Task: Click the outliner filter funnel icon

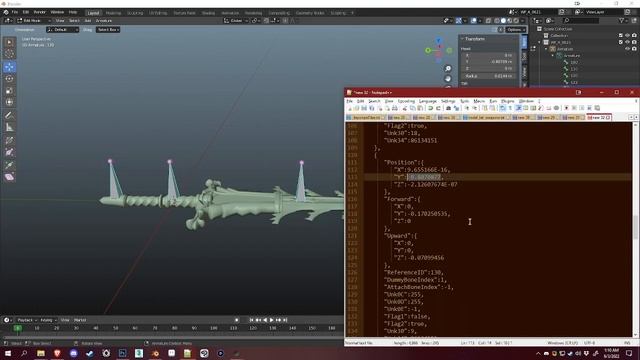Action: click(x=622, y=20)
